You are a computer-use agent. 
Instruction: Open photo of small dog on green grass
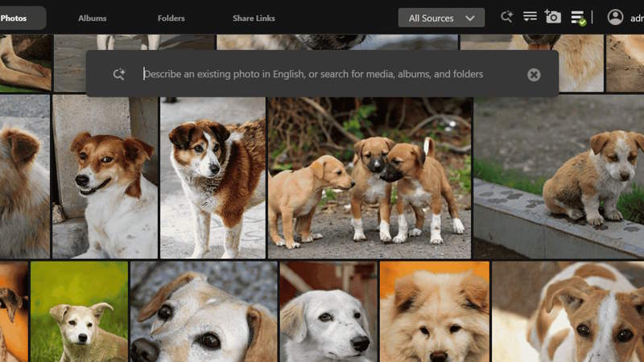tap(79, 312)
